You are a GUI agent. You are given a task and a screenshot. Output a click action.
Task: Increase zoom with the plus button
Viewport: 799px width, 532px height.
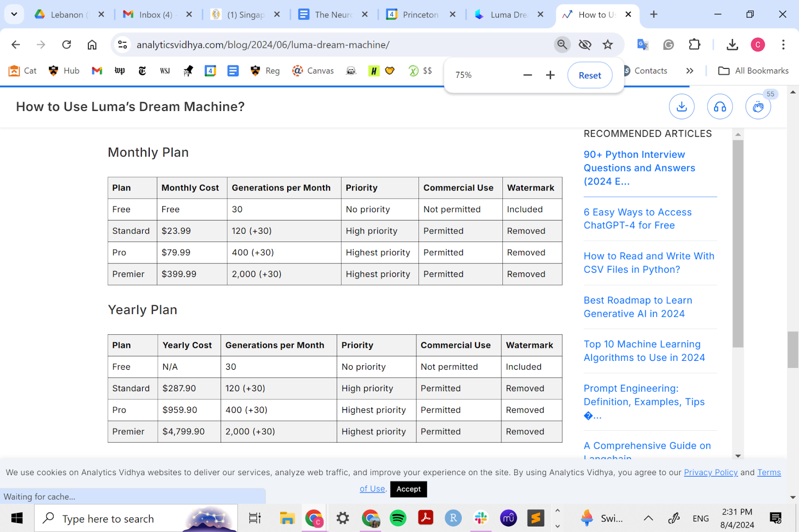point(550,75)
